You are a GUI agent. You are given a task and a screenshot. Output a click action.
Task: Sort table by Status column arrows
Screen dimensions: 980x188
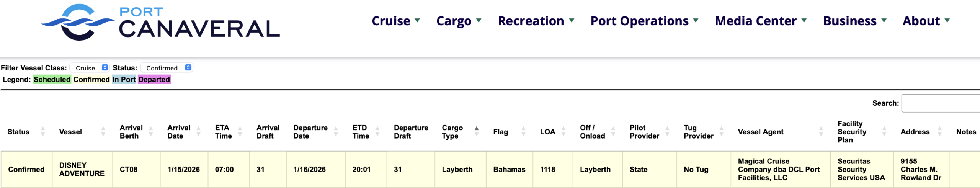(x=43, y=132)
